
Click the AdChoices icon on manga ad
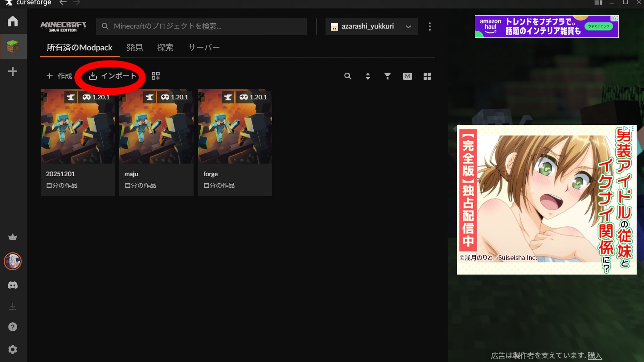pos(626,128)
